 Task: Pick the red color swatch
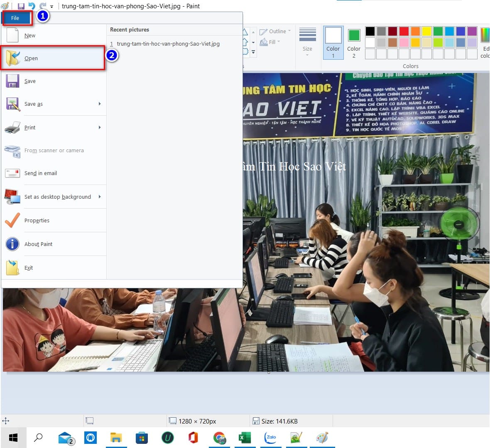tap(404, 31)
